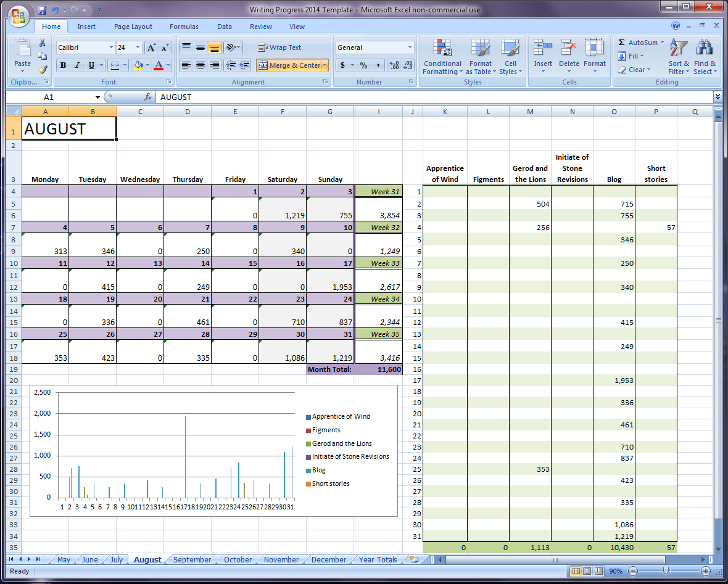Image resolution: width=728 pixels, height=584 pixels.
Task: Click the Save icon in Quick Access toolbar
Action: point(42,10)
